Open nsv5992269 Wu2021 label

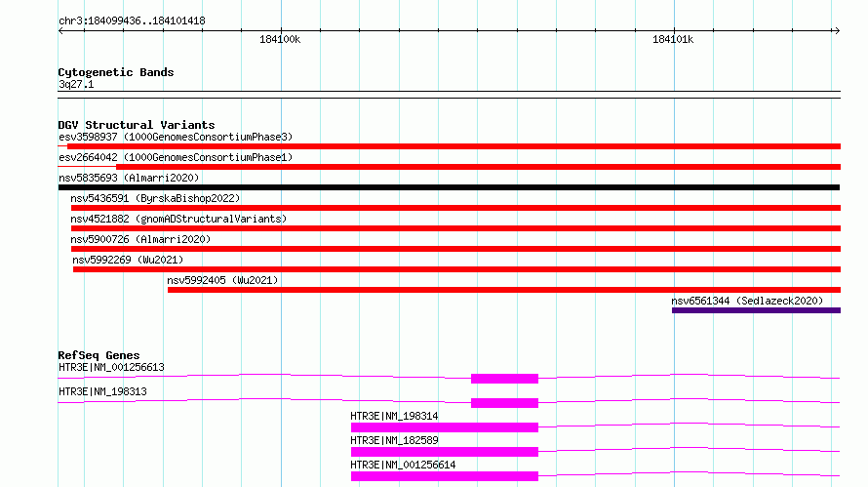(x=128, y=260)
